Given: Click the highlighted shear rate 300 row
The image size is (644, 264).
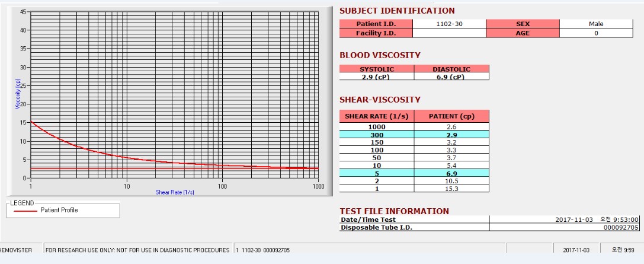Looking at the screenshot, I should point(414,135).
